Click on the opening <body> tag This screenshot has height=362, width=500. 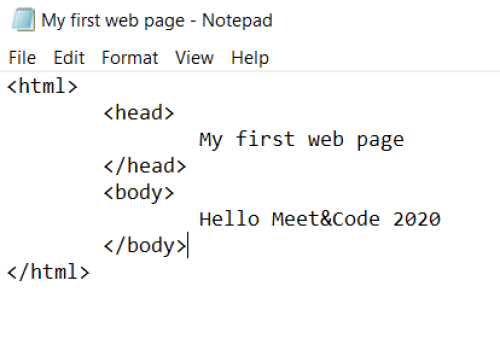[x=139, y=193]
